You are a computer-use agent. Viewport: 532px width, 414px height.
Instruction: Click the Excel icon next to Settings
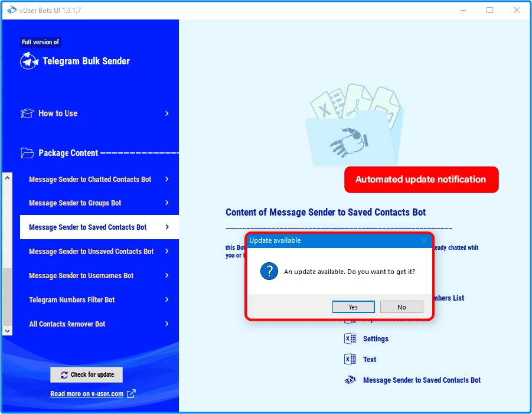(x=350, y=338)
